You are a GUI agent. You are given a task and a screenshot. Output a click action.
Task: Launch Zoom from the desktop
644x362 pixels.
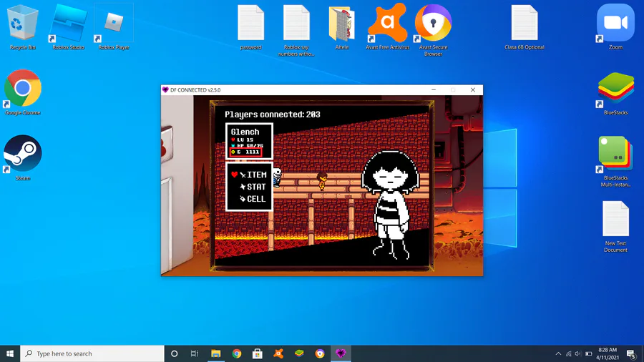[x=615, y=26]
